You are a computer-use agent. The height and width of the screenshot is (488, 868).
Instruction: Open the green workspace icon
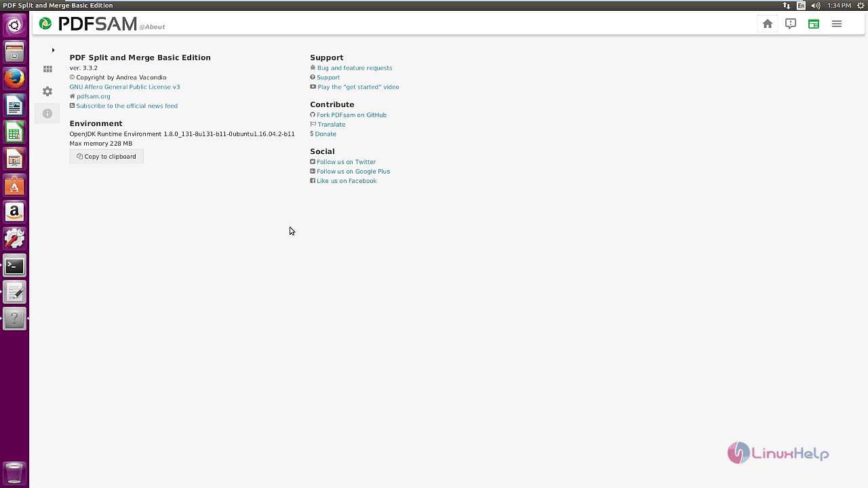[814, 24]
